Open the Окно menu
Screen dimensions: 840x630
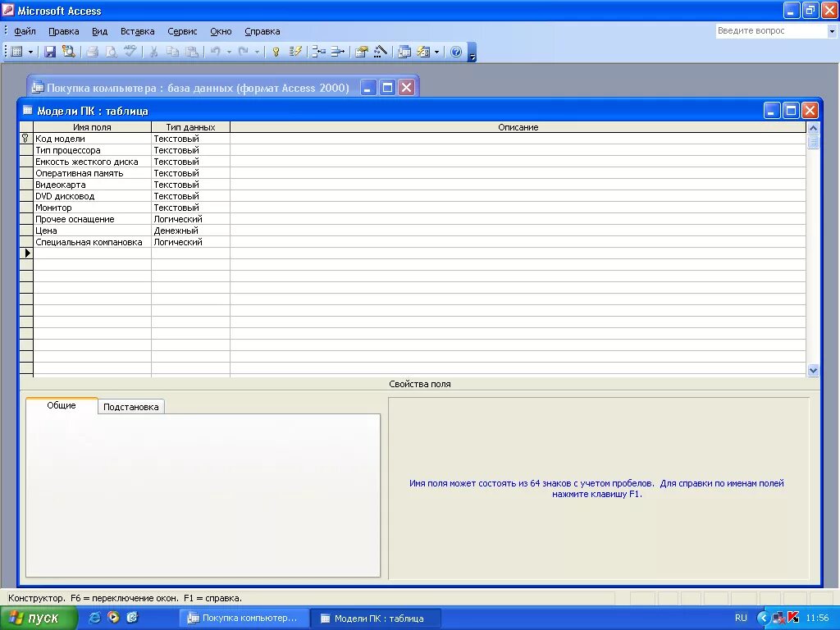pos(221,31)
